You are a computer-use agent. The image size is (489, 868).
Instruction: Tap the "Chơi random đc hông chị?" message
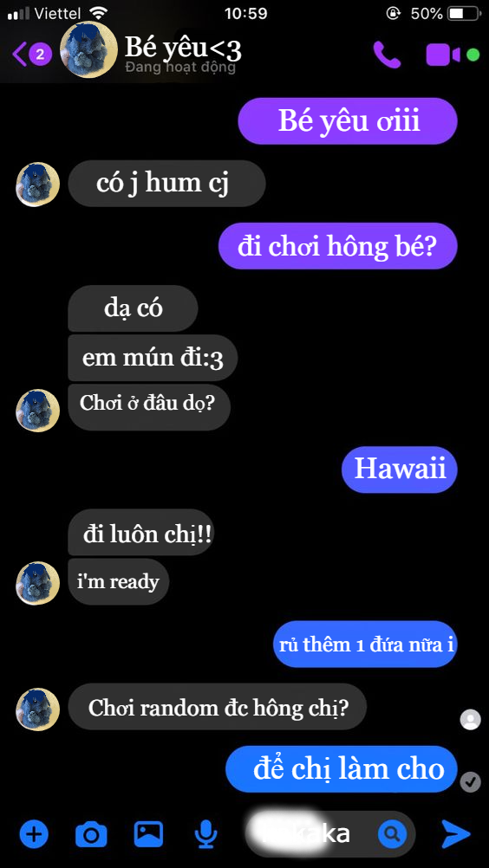[217, 707]
